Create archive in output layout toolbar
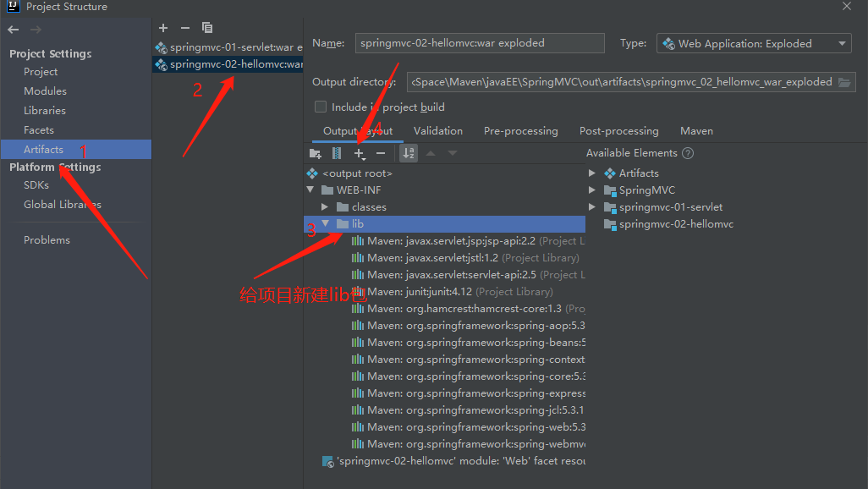The height and width of the screenshot is (489, 868). 337,153
